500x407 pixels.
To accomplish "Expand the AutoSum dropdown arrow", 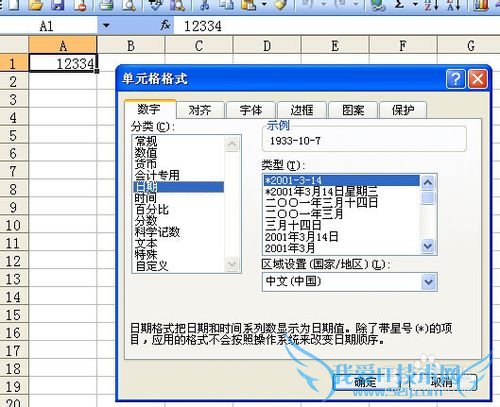I will point(415,5).
